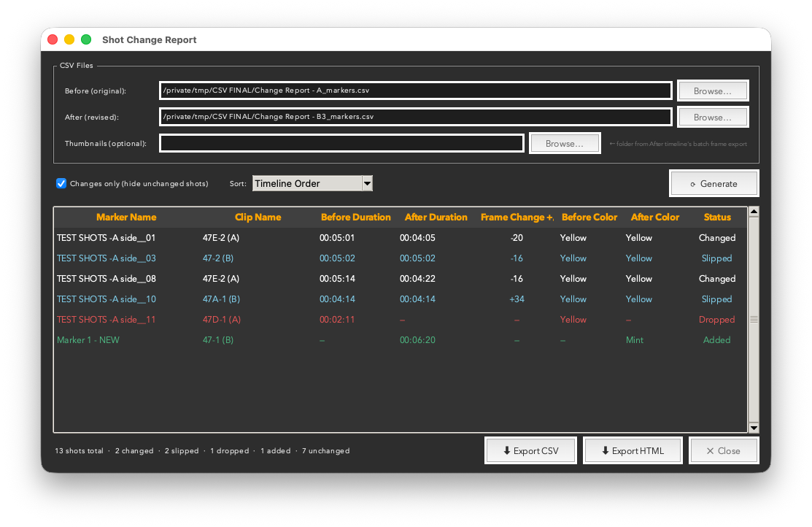
Task: Click the macOS green zoom window button
Action: pyautogui.click(x=87, y=39)
